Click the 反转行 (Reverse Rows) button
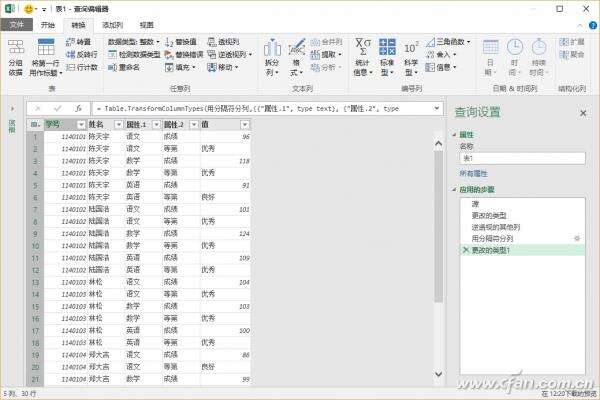 82,55
